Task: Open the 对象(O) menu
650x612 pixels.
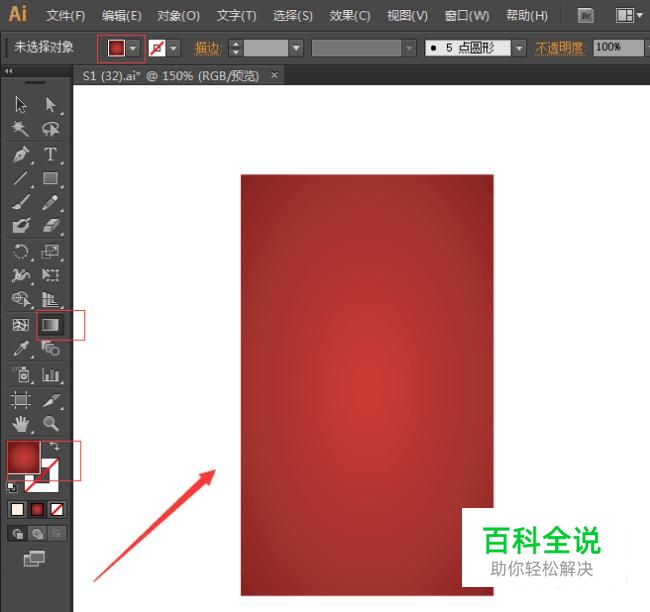Action: (x=178, y=16)
